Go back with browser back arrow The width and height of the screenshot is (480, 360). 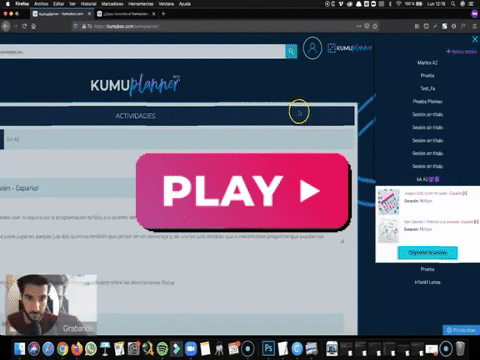click(x=6, y=26)
